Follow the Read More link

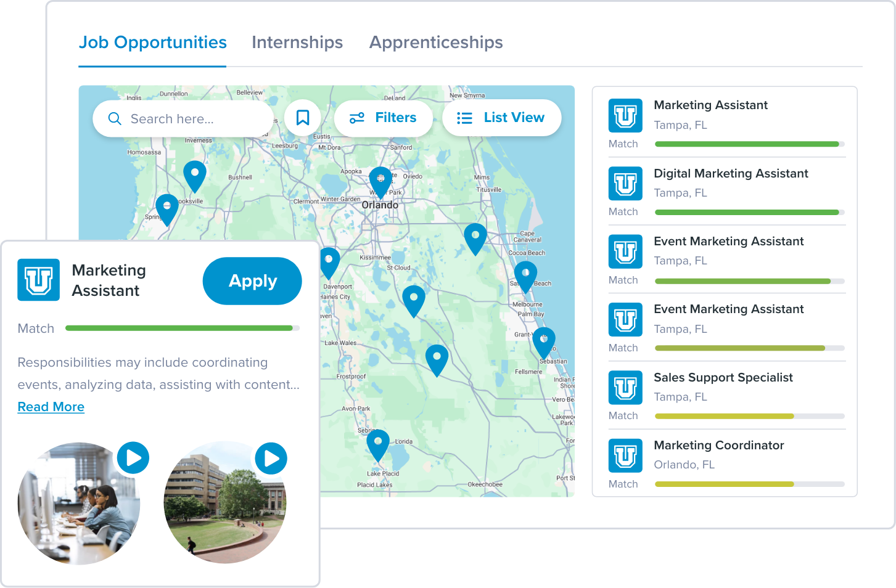pyautogui.click(x=51, y=407)
